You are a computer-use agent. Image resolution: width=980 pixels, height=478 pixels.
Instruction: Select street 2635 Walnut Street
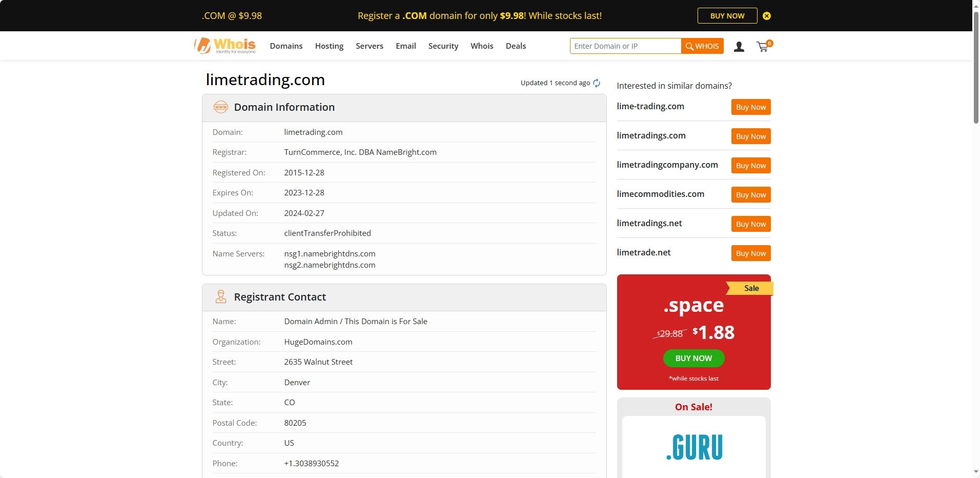pyautogui.click(x=318, y=362)
